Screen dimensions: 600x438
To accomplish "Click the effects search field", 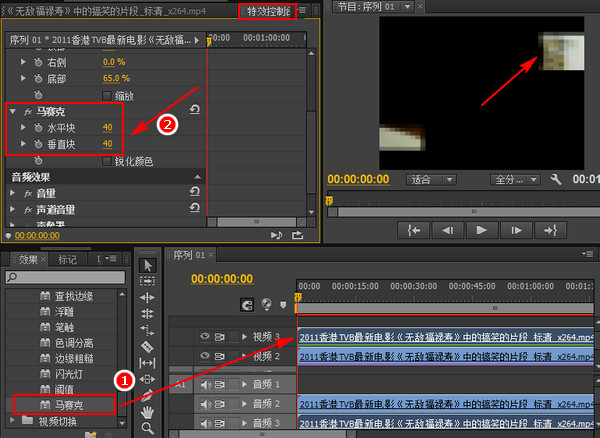I will 65,277.
